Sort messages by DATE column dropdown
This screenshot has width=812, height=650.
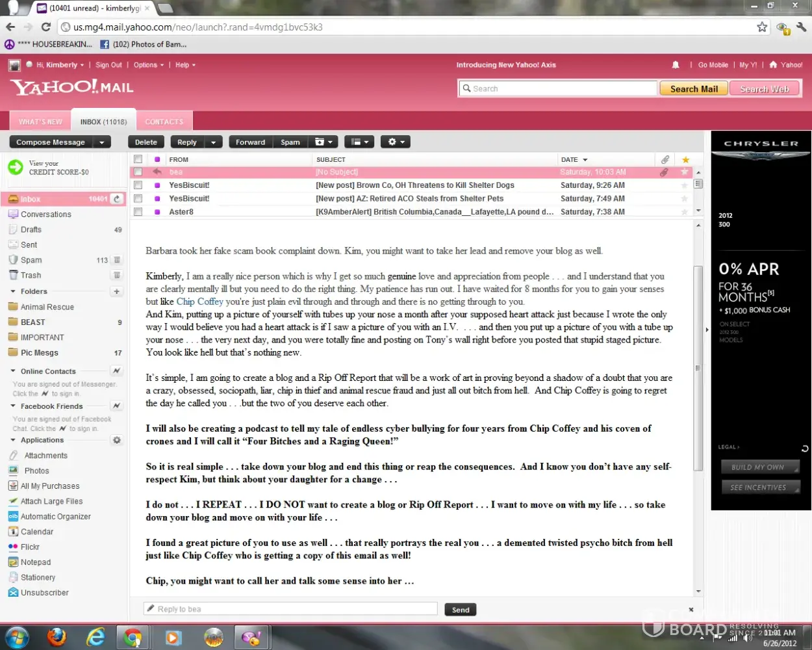point(575,159)
